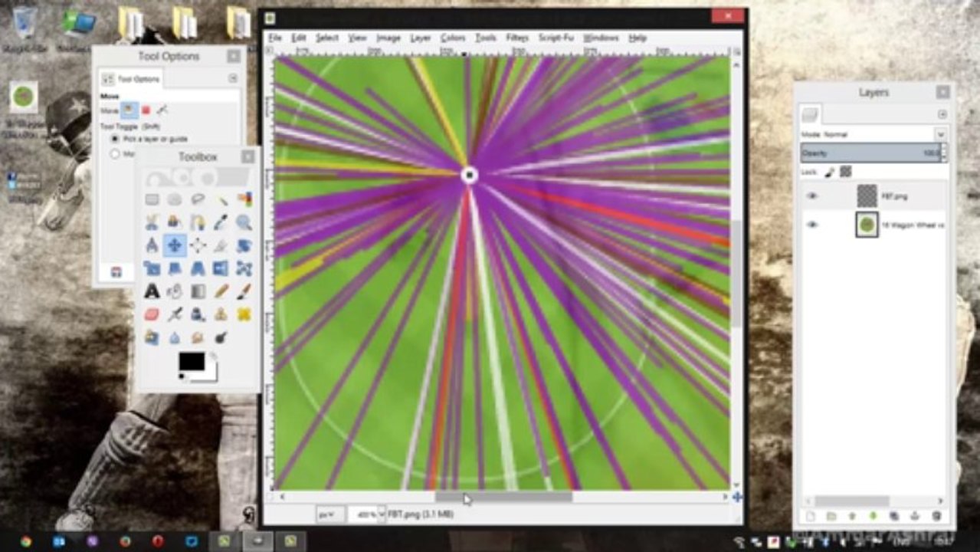Select the Pencil tool

tap(221, 291)
